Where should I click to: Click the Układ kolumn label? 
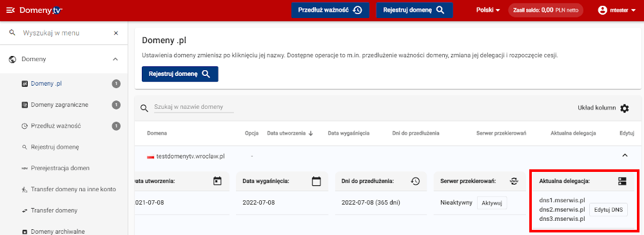[596, 108]
